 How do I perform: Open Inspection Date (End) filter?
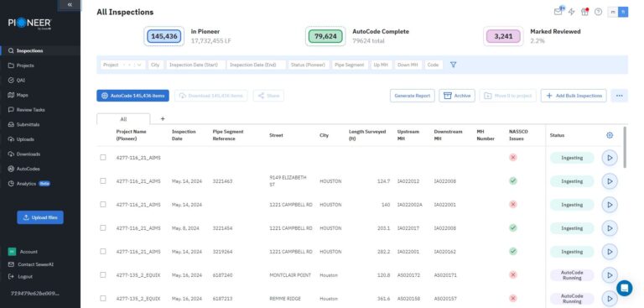pos(257,65)
